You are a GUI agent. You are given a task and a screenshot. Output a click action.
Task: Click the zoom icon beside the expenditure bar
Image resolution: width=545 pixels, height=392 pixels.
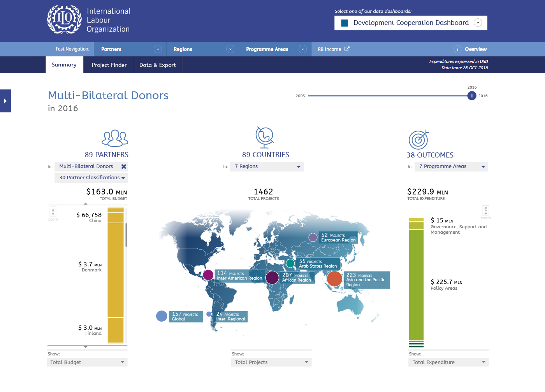point(486,211)
